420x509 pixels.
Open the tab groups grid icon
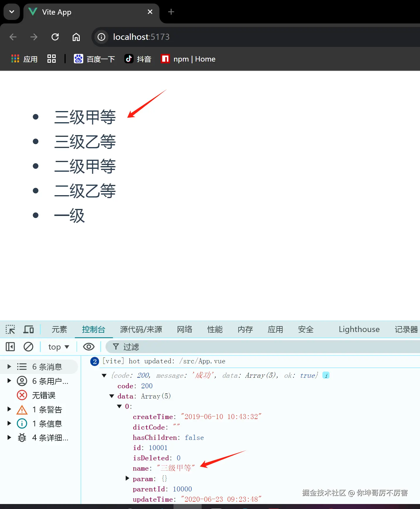tap(52, 59)
